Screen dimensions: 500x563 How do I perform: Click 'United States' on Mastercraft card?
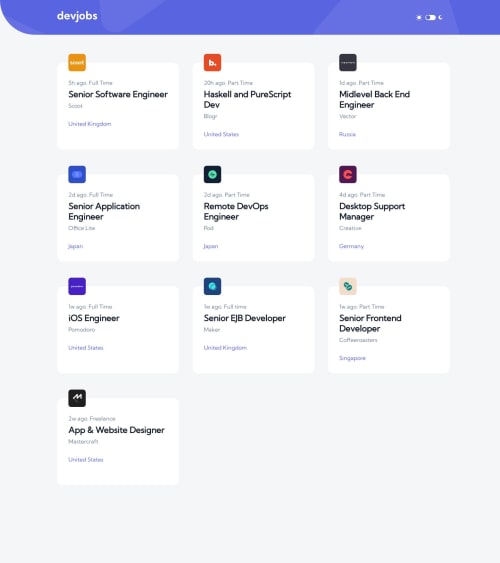click(86, 460)
